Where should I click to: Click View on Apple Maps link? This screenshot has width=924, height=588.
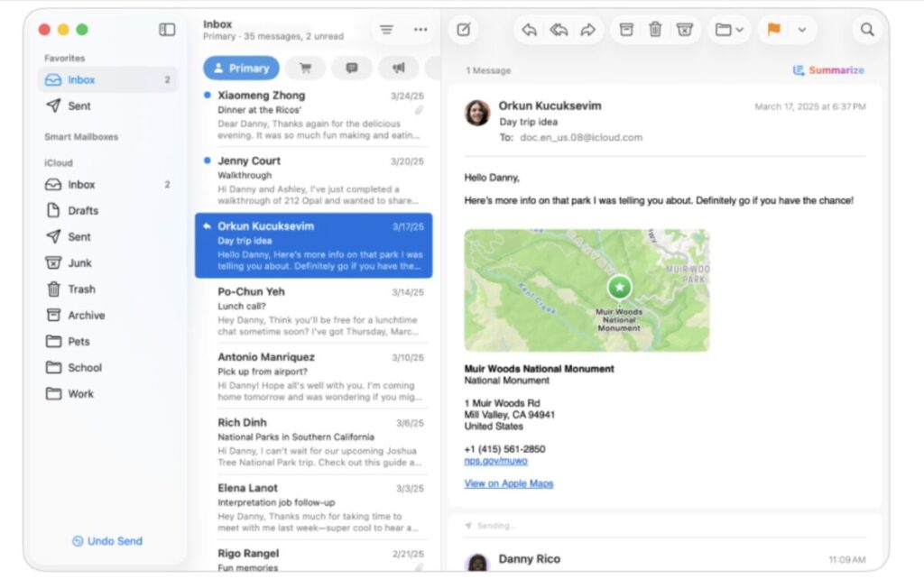point(509,483)
